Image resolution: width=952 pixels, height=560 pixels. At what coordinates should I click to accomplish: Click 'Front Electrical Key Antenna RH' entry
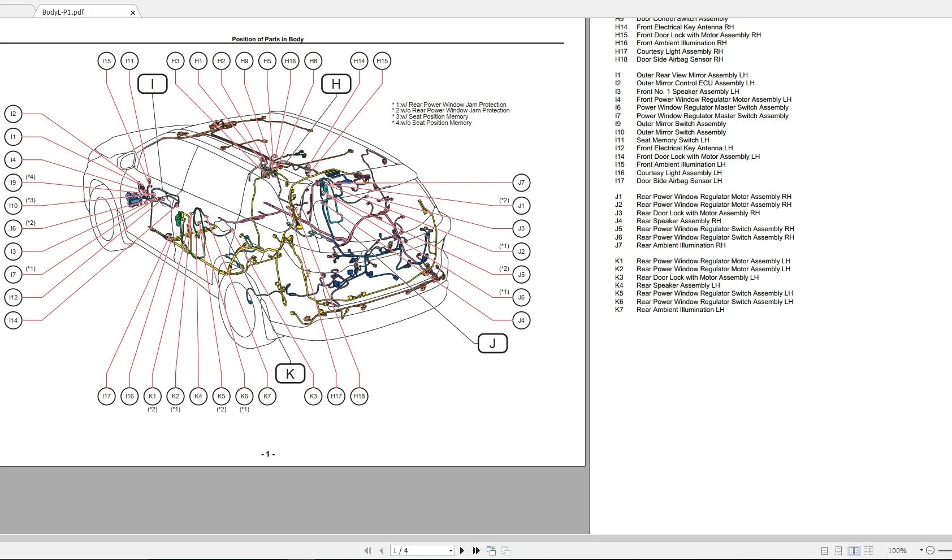[685, 27]
